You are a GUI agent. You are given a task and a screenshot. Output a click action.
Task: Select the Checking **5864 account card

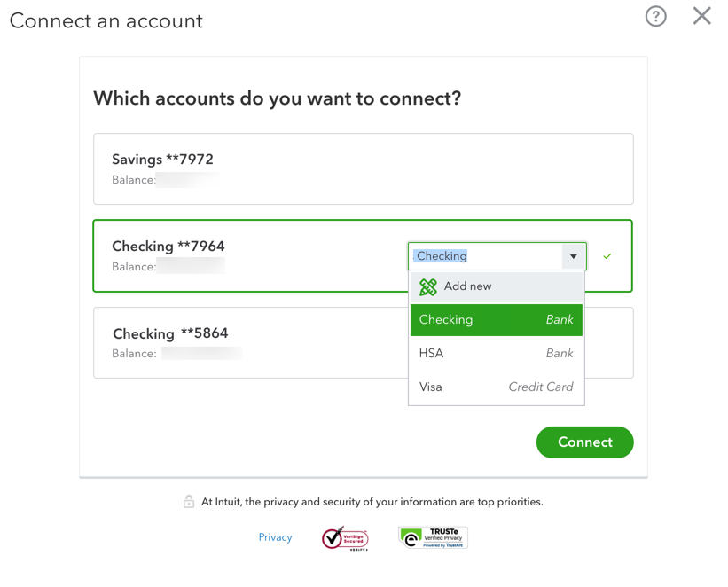tap(222, 343)
